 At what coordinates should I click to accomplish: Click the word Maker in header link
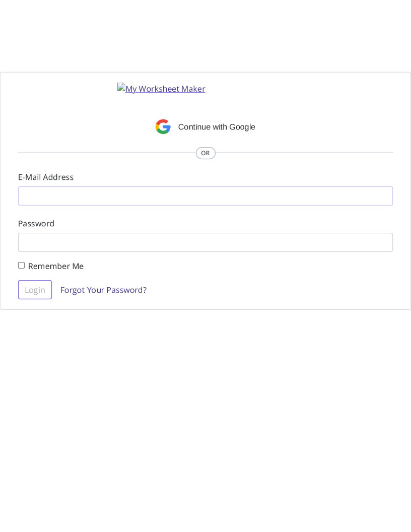click(x=193, y=89)
